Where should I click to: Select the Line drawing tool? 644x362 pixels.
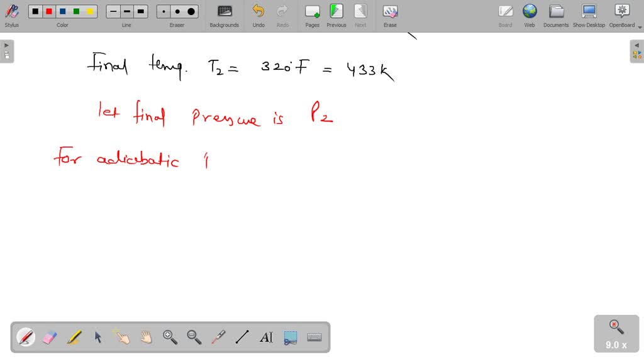tap(242, 337)
